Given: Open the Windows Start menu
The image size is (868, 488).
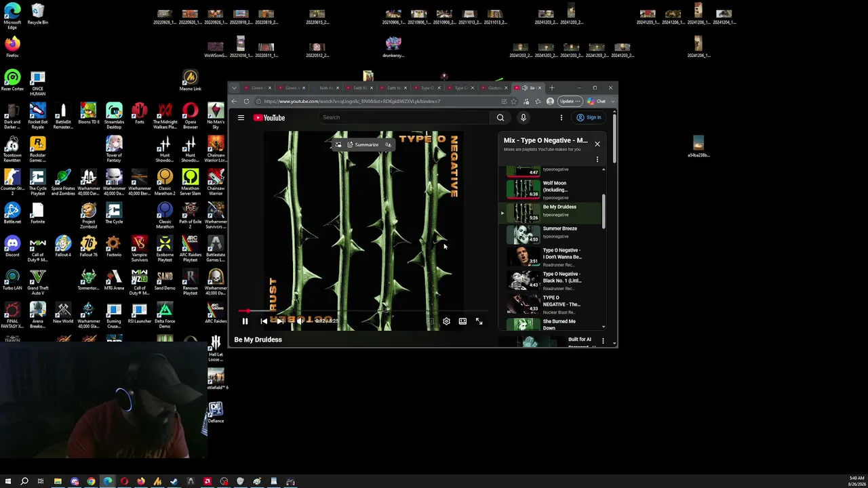Looking at the screenshot, I should [x=8, y=482].
